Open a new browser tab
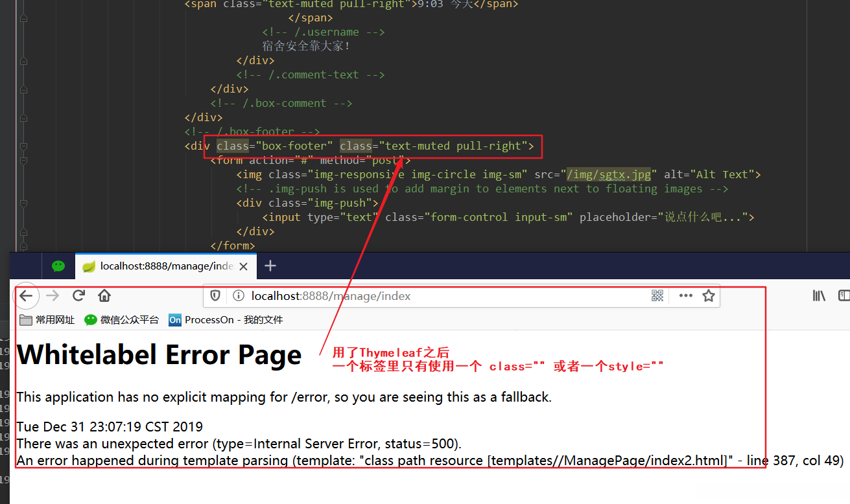 point(270,266)
